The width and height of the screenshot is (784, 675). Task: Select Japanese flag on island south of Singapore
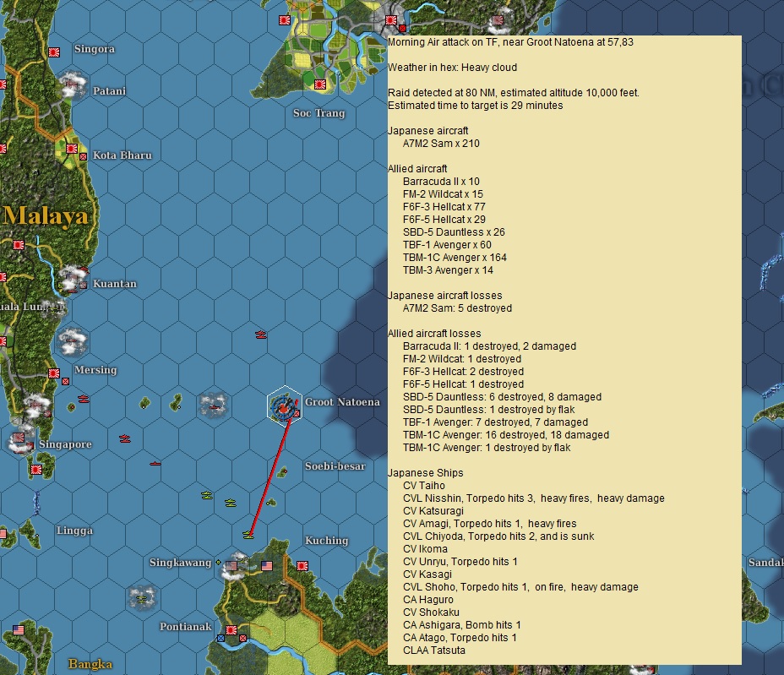[36, 470]
